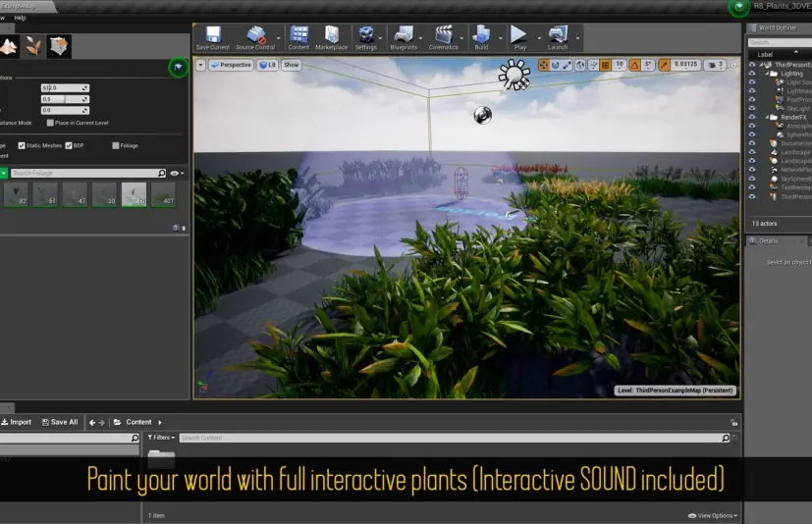Uncheck the BSP filter checkbox
The image size is (812, 524).
69,145
